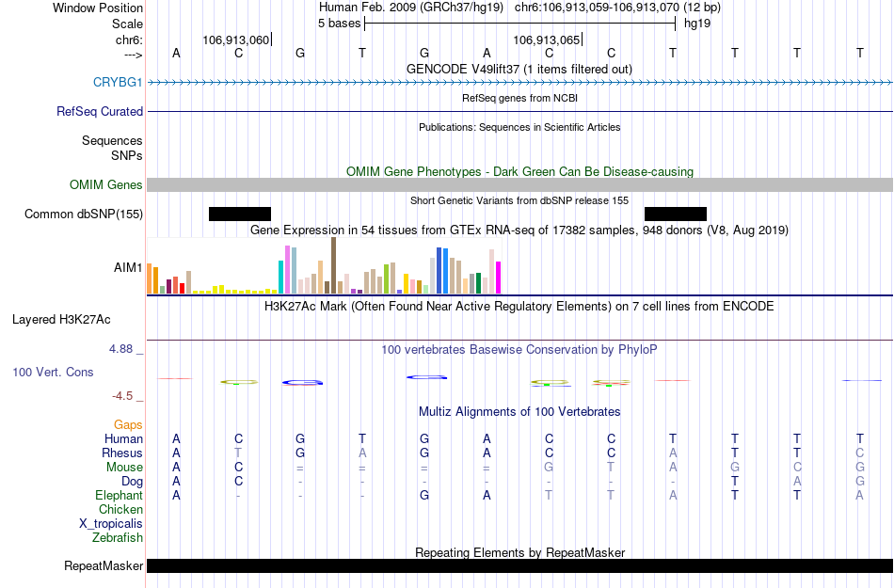Click the SNPs publications track label
The image size is (894, 588).
[127, 155]
